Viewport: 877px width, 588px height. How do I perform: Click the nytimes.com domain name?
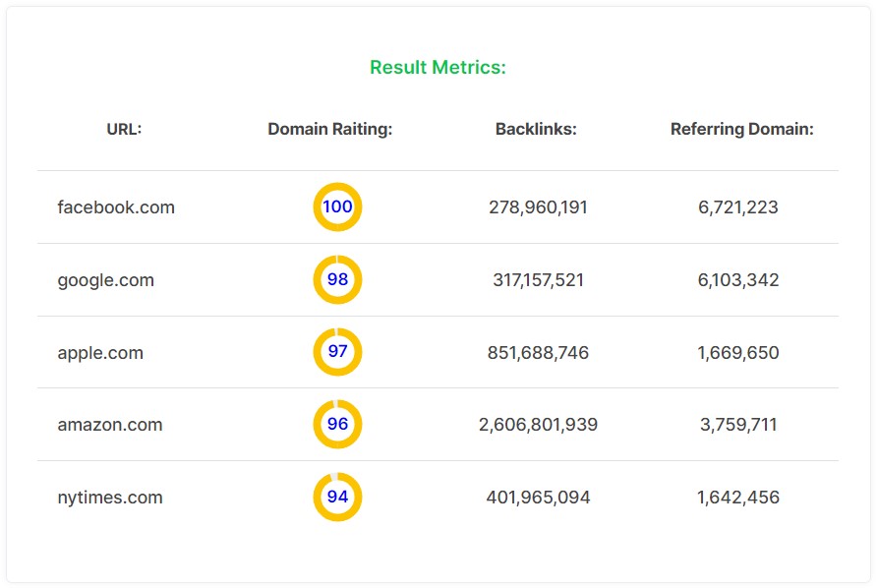(109, 498)
